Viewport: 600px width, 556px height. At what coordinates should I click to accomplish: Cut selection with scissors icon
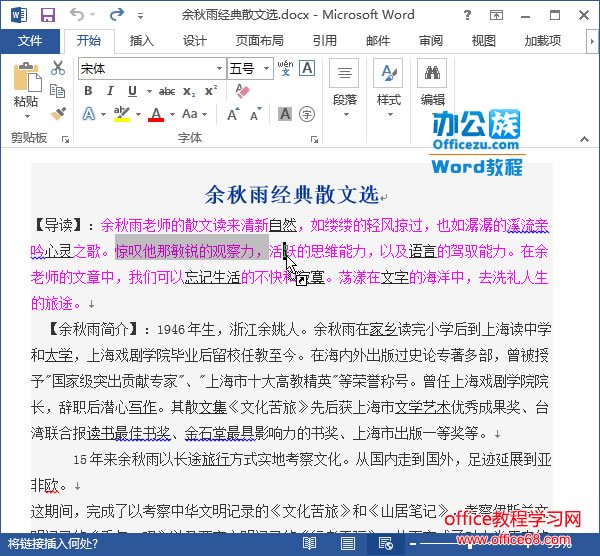tap(58, 68)
